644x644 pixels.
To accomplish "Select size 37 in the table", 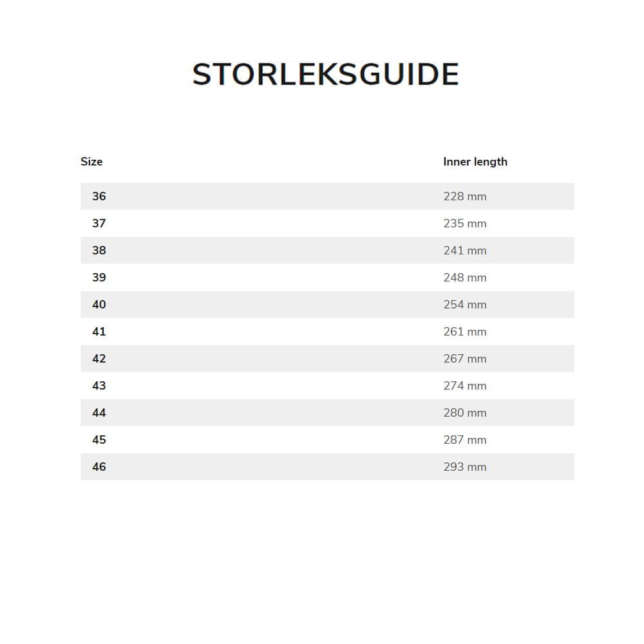I will point(99,223).
